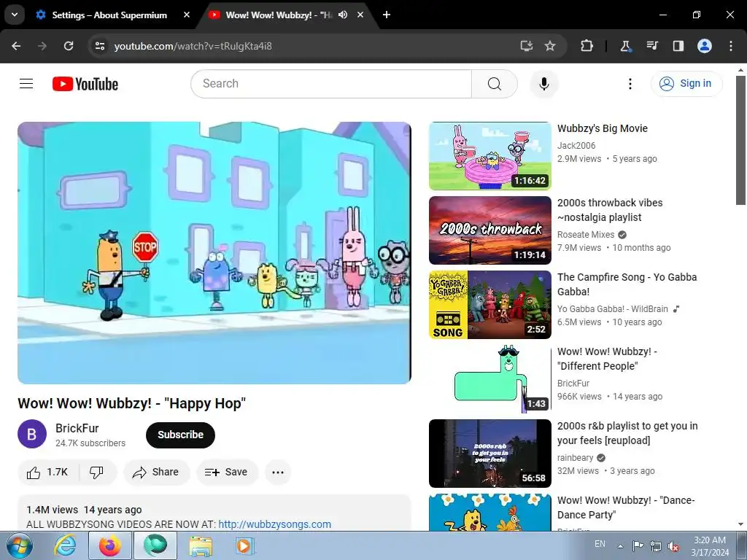Close the YouTube tab

[x=360, y=15]
